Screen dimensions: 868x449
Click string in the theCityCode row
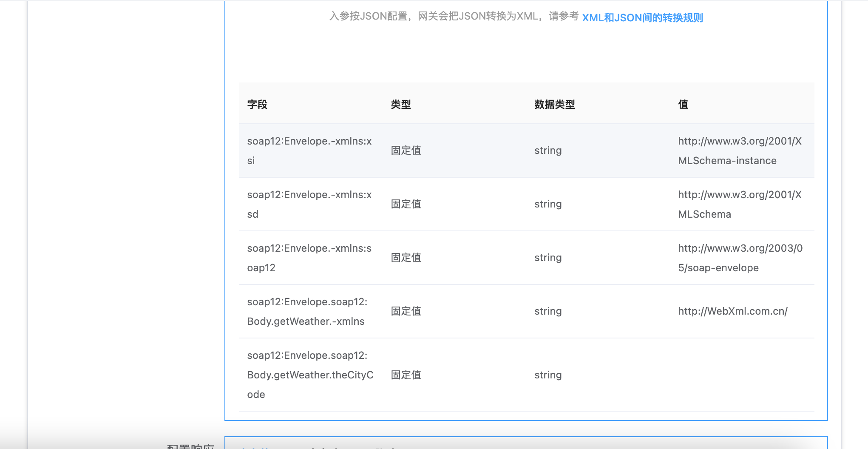(x=548, y=375)
